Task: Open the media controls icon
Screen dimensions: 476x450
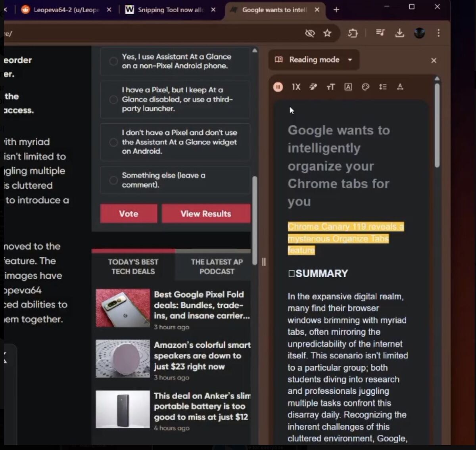Action: click(x=380, y=33)
